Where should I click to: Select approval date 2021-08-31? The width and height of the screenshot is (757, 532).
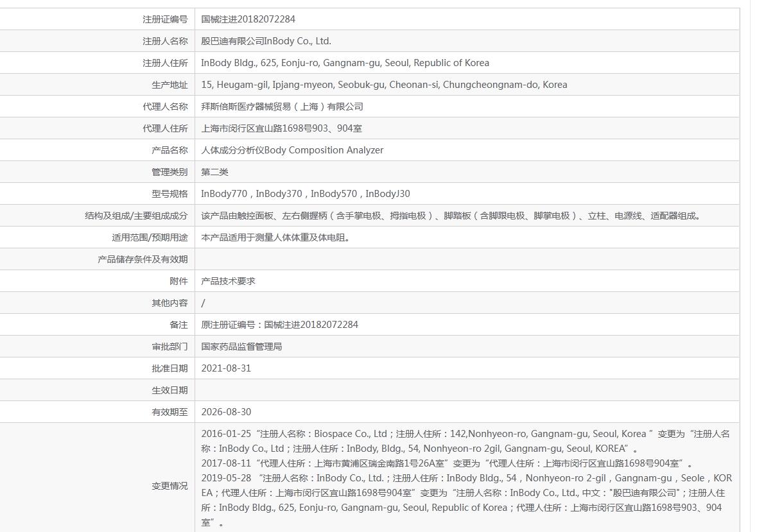tap(226, 368)
